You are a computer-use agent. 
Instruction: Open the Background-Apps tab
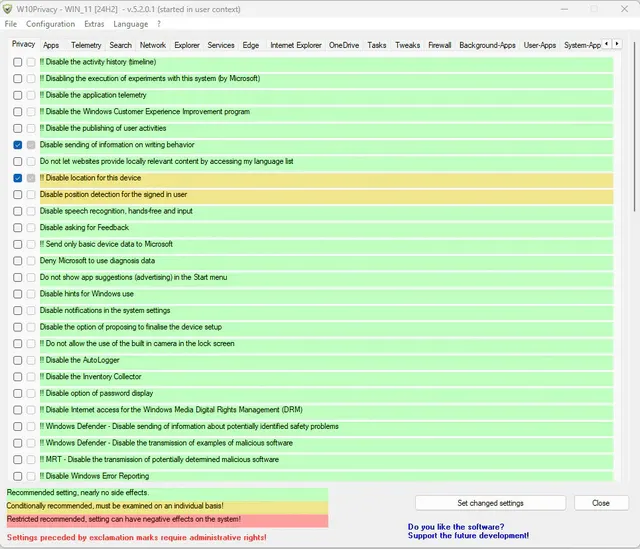(487, 45)
